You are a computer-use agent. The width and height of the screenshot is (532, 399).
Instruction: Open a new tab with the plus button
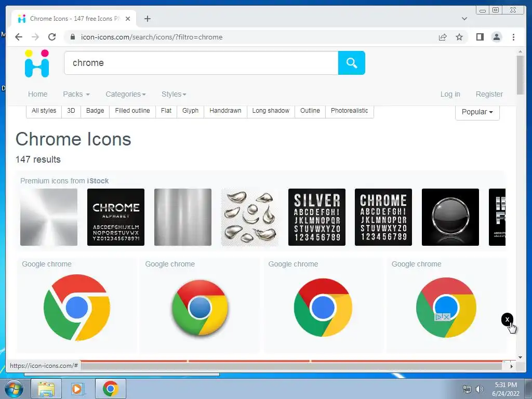tap(147, 19)
